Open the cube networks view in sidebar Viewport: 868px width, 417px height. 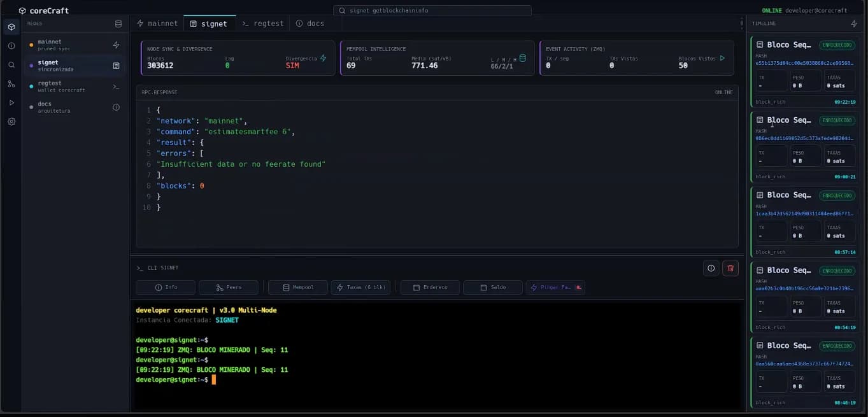coord(11,27)
